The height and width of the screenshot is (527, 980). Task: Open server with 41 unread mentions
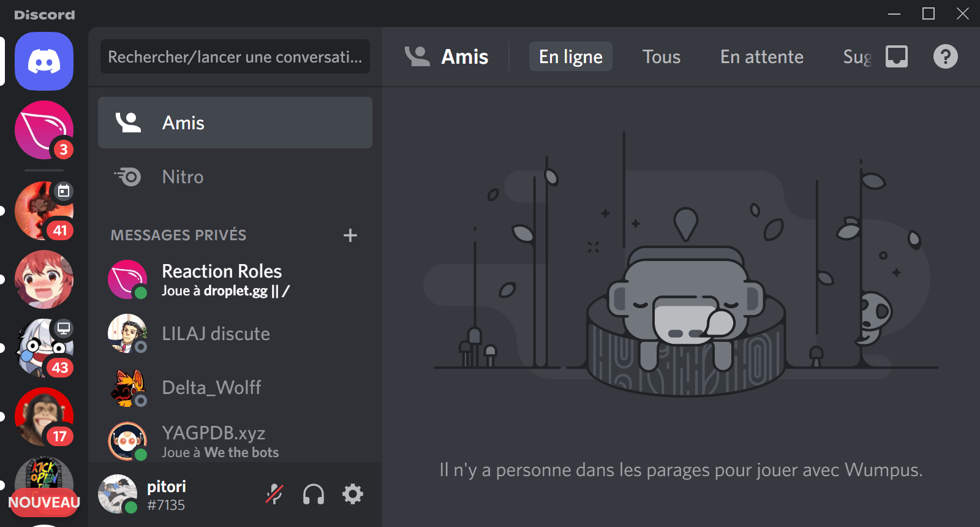(x=44, y=211)
